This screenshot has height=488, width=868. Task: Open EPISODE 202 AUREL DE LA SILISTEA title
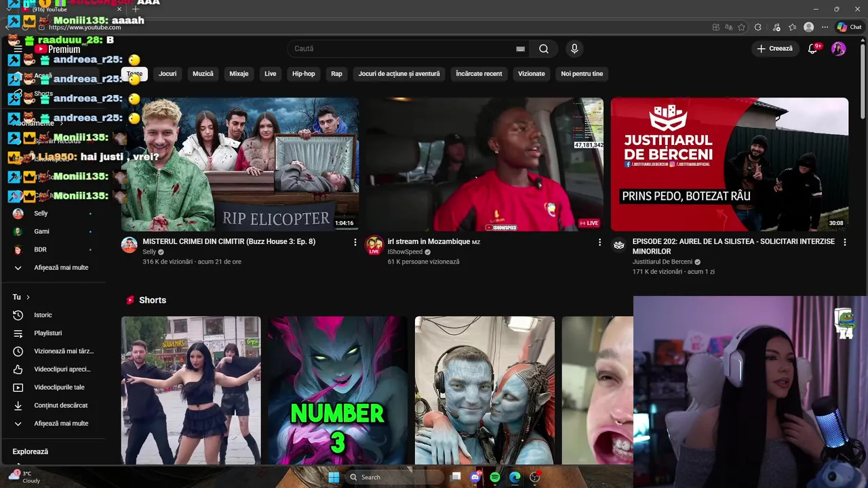[734, 247]
